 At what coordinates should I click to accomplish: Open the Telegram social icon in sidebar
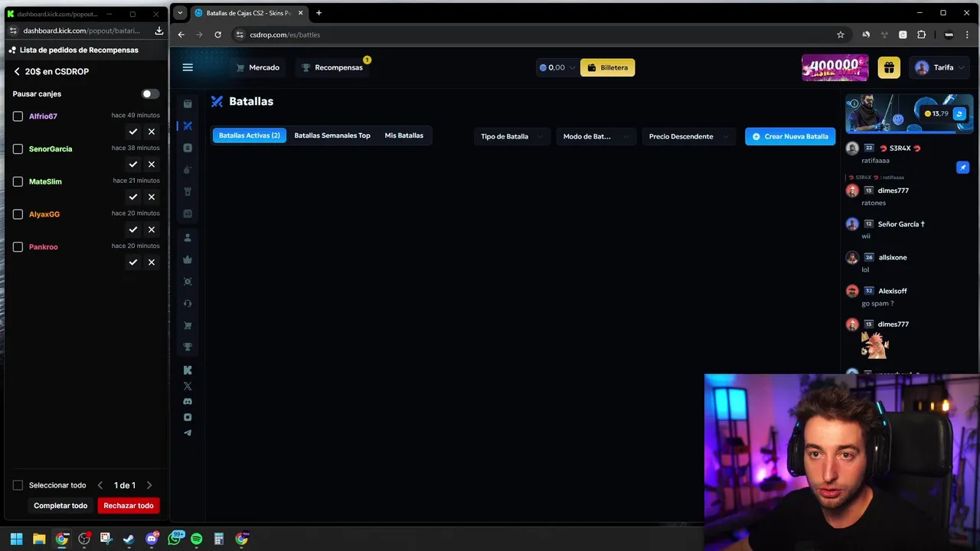point(188,433)
